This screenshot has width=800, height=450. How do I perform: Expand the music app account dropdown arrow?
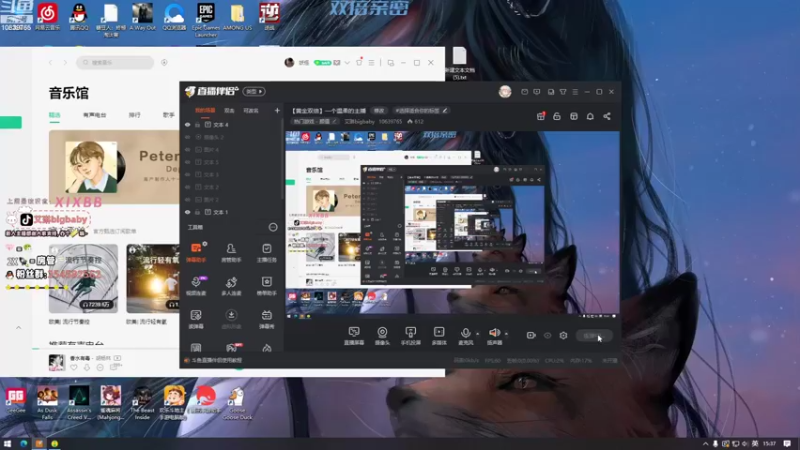coord(347,63)
